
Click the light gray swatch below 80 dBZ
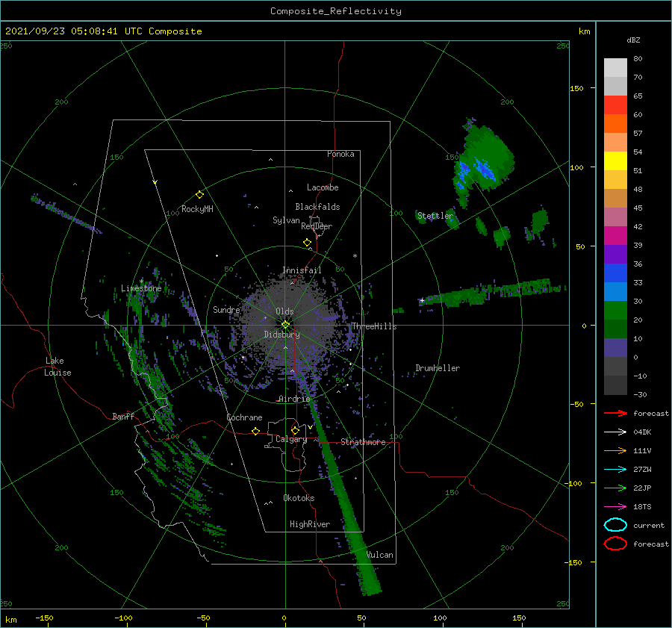pos(615,67)
